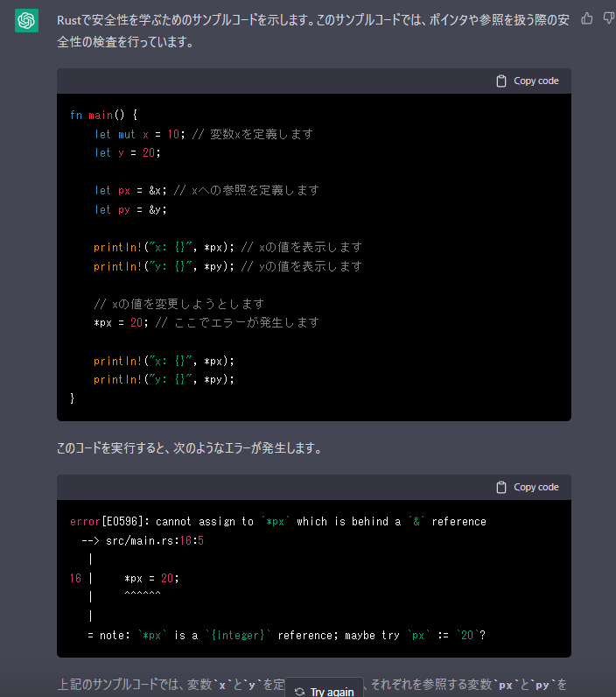The width and height of the screenshot is (616, 697).
Task: Click the last println y line without comment
Action: click(164, 380)
